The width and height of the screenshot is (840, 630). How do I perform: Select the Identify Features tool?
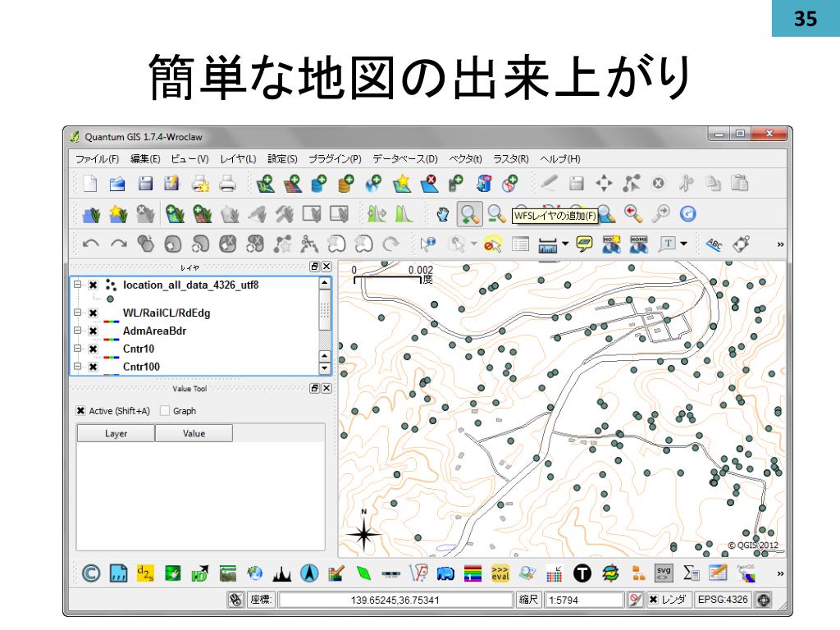tap(428, 244)
